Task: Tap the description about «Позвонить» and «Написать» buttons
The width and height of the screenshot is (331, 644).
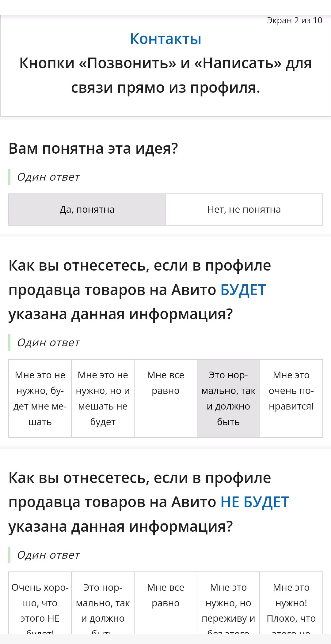Action: click(165, 75)
